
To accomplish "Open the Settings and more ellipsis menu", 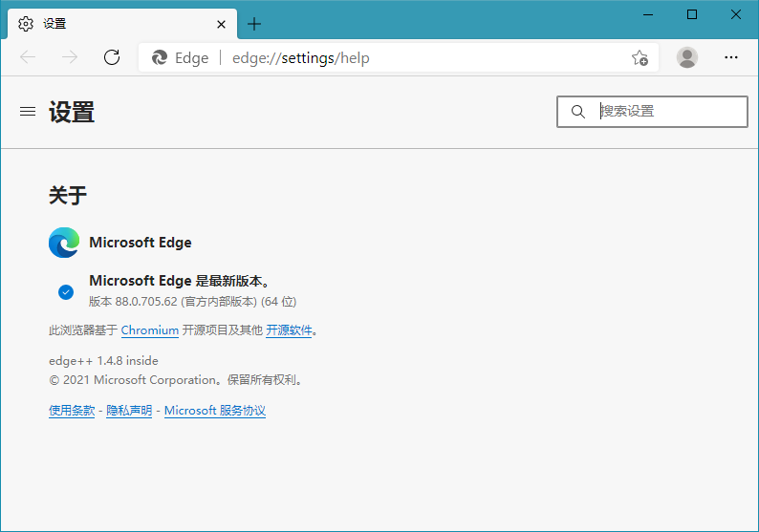I will point(731,57).
